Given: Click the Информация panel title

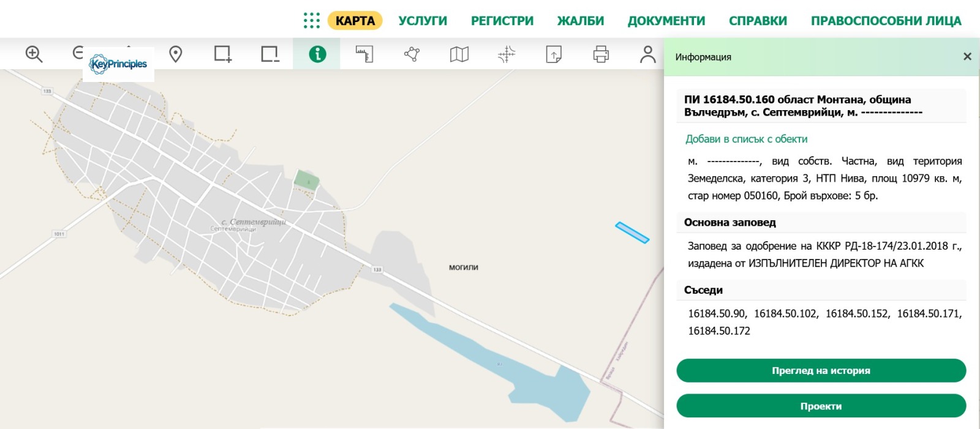Looking at the screenshot, I should (703, 57).
